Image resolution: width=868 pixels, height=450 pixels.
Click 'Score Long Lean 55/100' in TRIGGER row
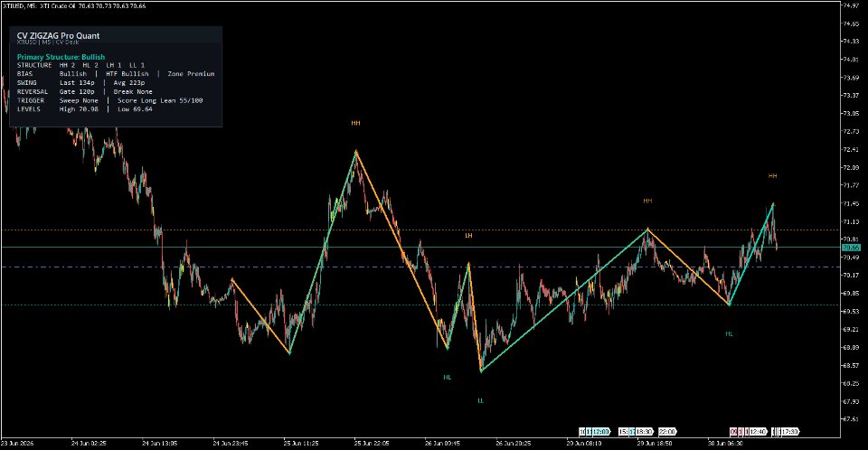pos(160,100)
